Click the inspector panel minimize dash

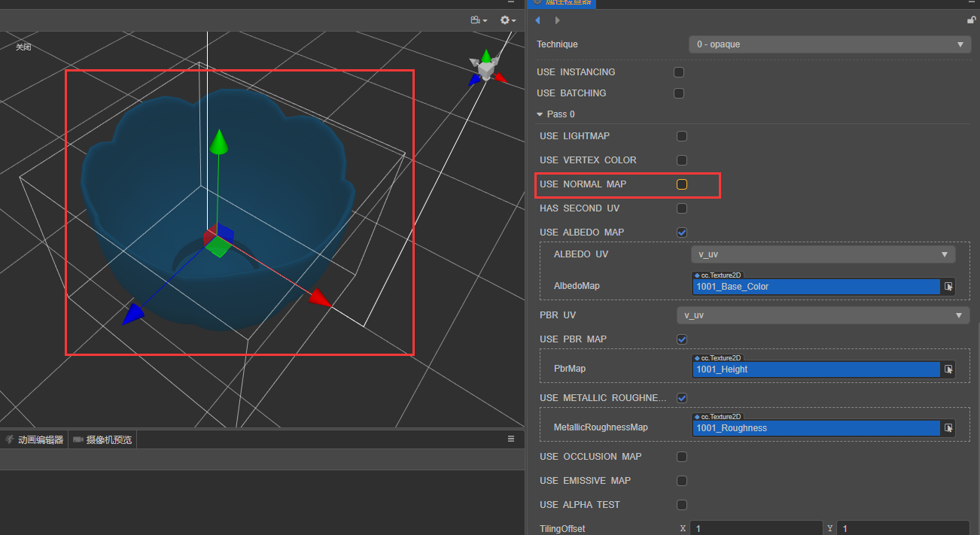pos(972,3)
